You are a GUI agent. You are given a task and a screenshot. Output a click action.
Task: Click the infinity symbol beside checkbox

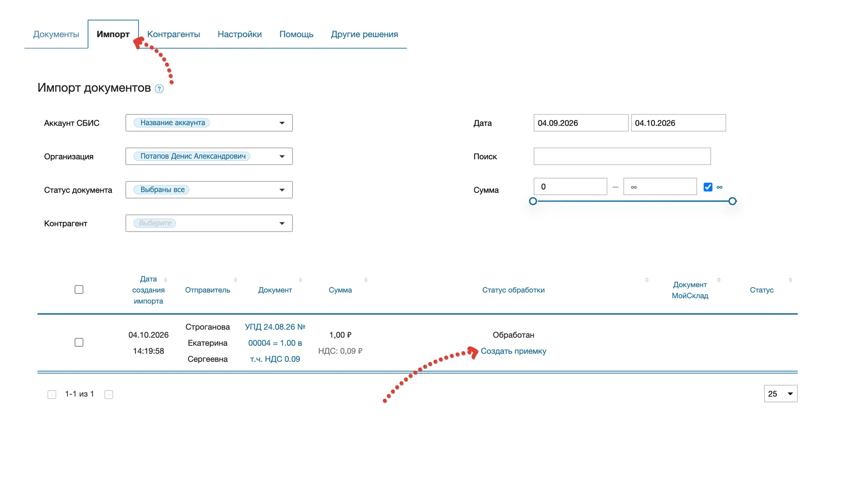pyautogui.click(x=720, y=187)
